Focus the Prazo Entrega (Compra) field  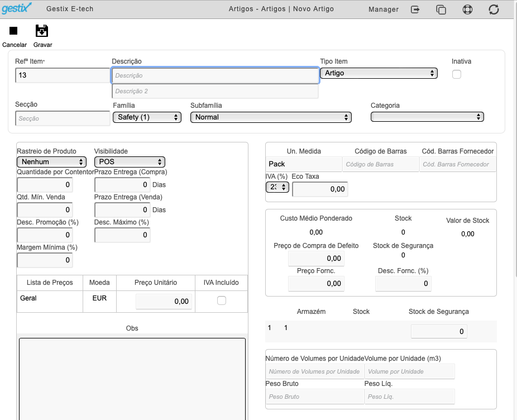pyautogui.click(x=122, y=185)
